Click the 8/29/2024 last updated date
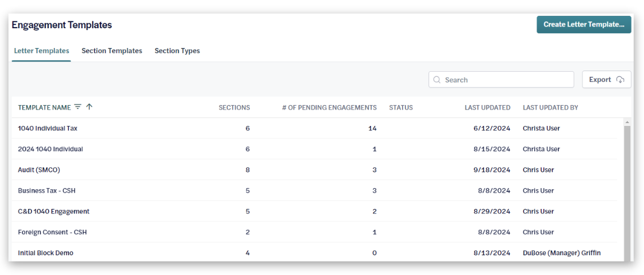The image size is (644, 275). (x=493, y=211)
